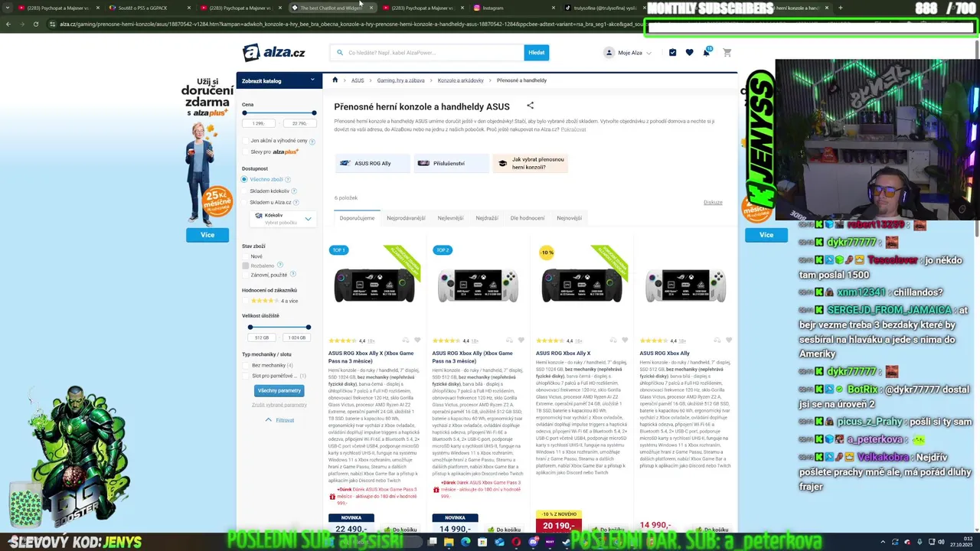Open the checklist icon in the header
This screenshot has width=980, height=551.
672,52
